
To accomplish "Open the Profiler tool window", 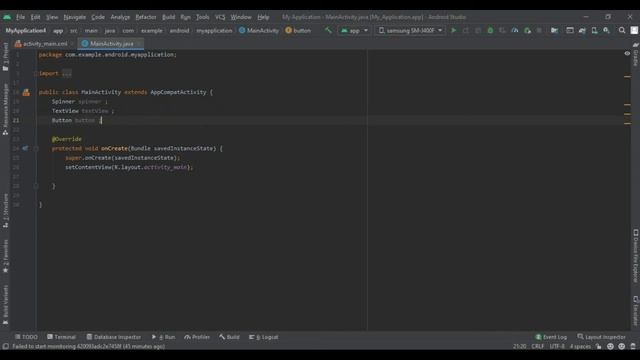I will [197, 337].
